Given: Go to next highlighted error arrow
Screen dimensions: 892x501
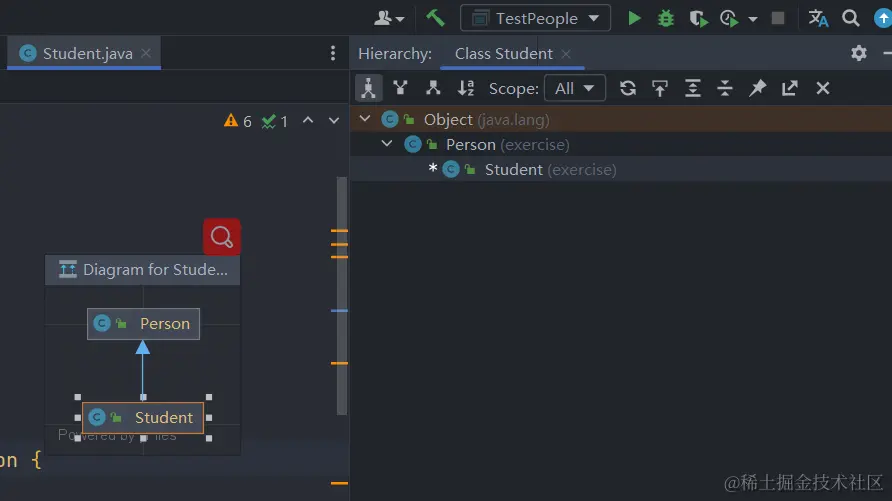Looking at the screenshot, I should click(x=334, y=121).
